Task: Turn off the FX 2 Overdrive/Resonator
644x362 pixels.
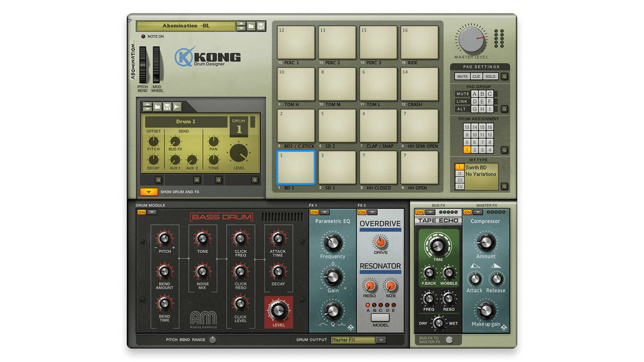Action: click(362, 212)
